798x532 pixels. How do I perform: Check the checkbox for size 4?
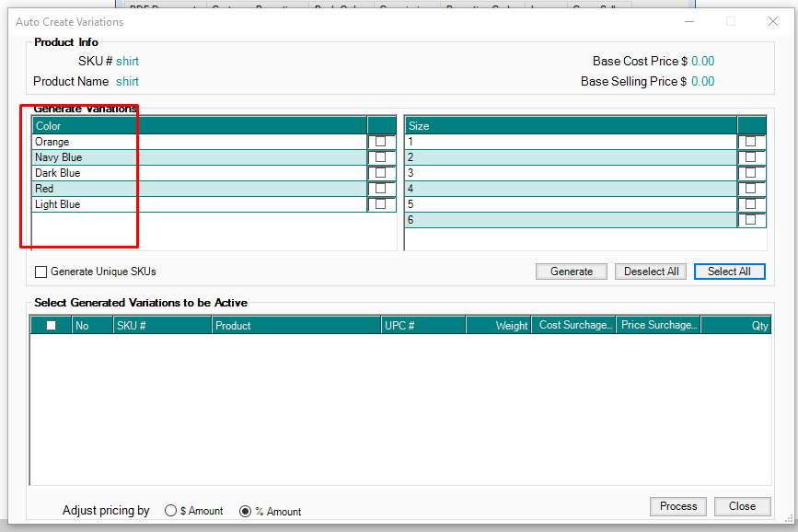click(x=751, y=189)
